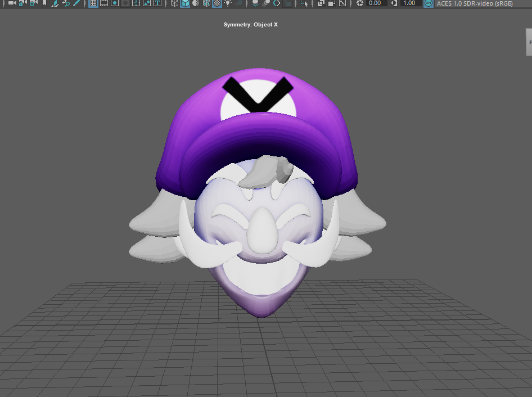Viewport: 532px width, 397px height.
Task: Click the Select Camera icon
Action: click(12, 3)
